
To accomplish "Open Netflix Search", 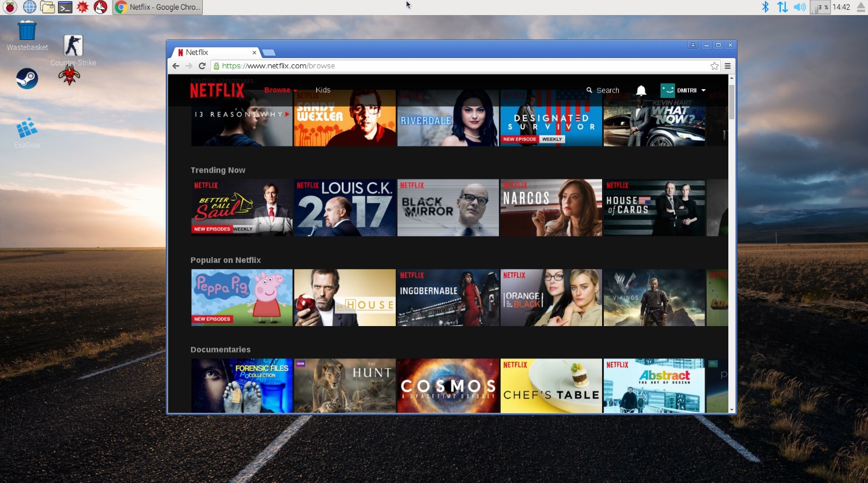I will tap(603, 90).
